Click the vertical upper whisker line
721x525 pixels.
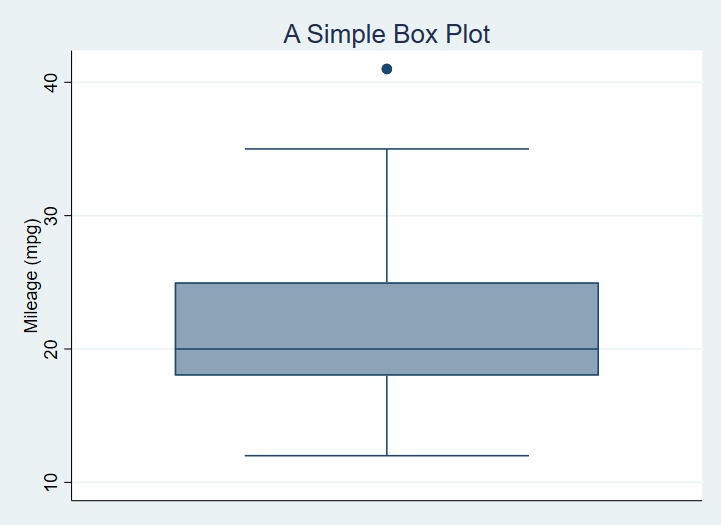(x=387, y=215)
